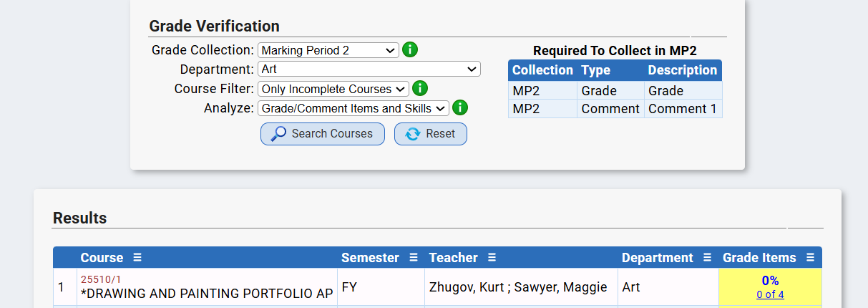Sort by Course column header
The width and height of the screenshot is (868, 308).
click(102, 258)
